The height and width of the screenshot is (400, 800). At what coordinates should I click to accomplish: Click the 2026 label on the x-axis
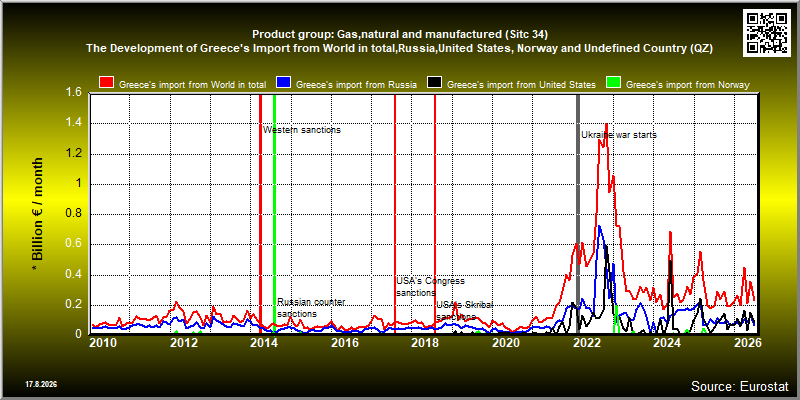pyautogui.click(x=747, y=342)
